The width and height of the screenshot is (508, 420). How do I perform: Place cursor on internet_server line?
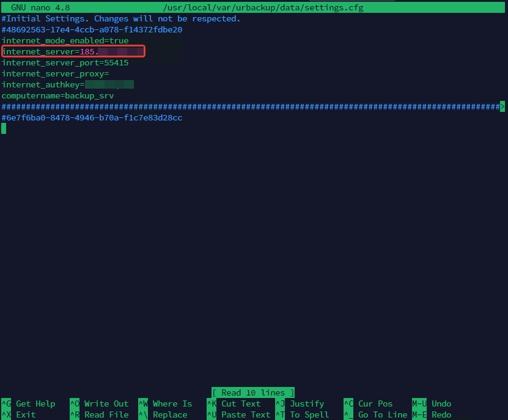(73, 51)
